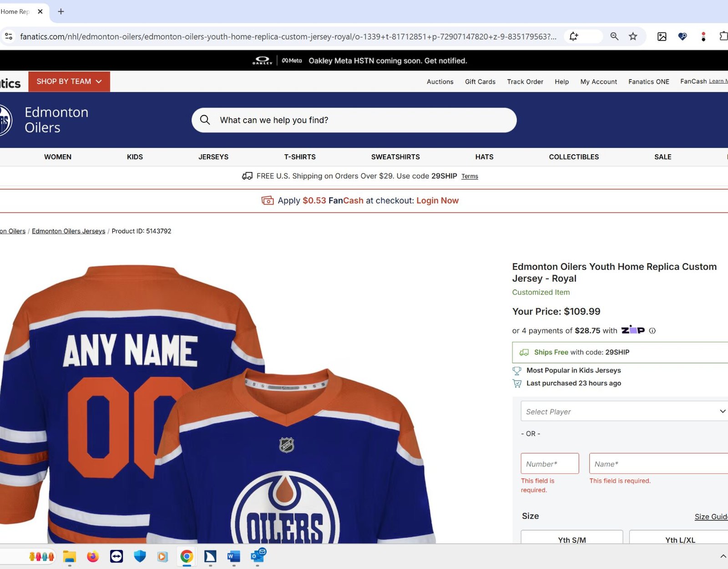
Task: Open the red and black dots extension
Action: coord(703,36)
